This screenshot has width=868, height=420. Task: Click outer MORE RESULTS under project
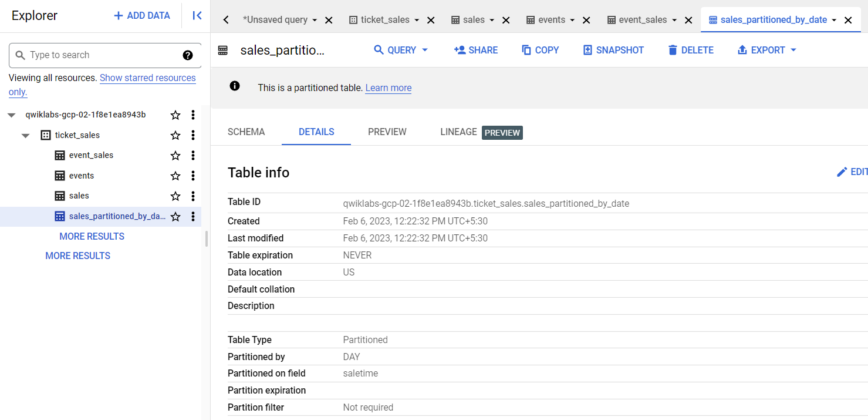coord(78,256)
